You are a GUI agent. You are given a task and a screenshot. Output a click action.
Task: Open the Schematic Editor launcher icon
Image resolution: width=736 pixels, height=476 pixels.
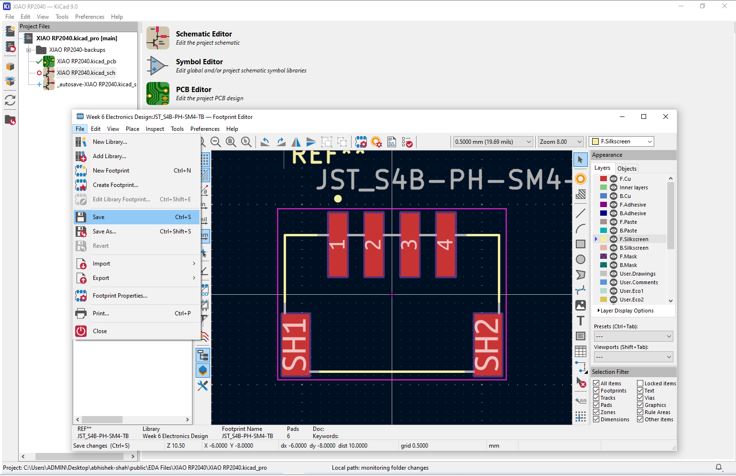158,38
